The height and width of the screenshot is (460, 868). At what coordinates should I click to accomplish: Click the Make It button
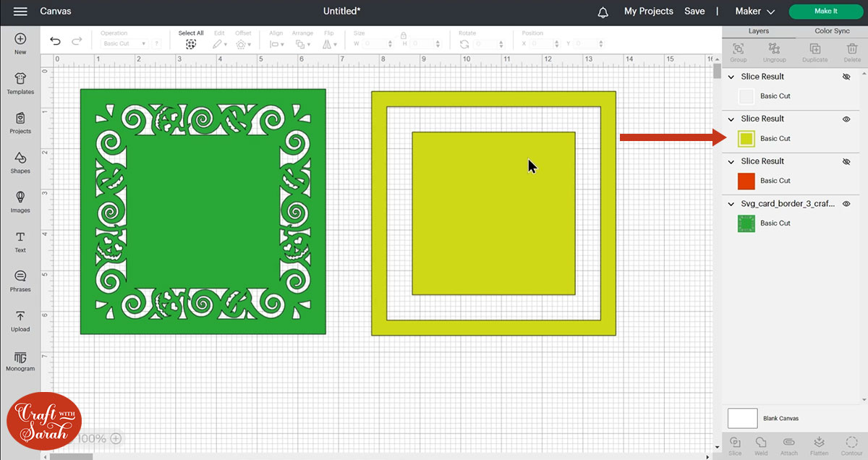[x=825, y=12]
